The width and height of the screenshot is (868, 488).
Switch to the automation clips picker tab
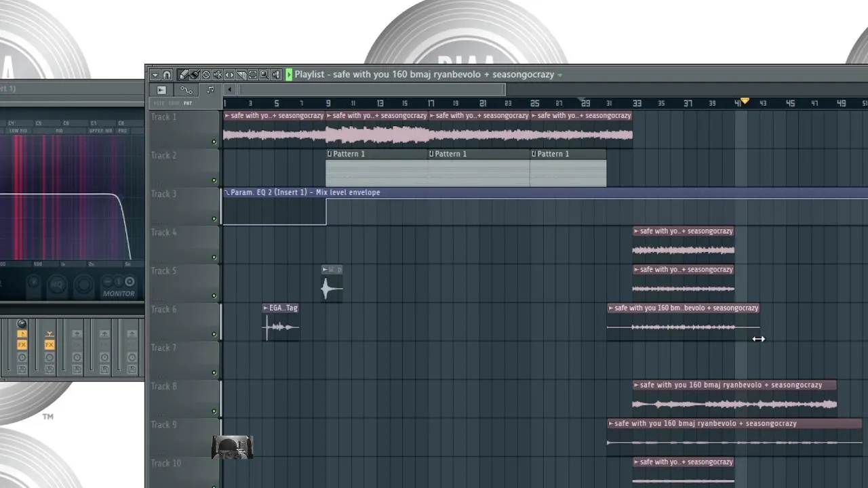click(x=186, y=90)
